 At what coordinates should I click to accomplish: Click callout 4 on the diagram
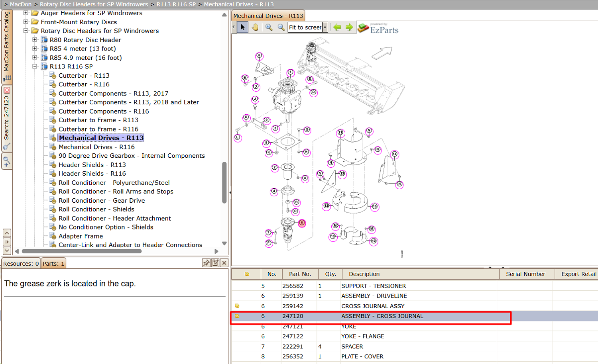click(x=274, y=191)
